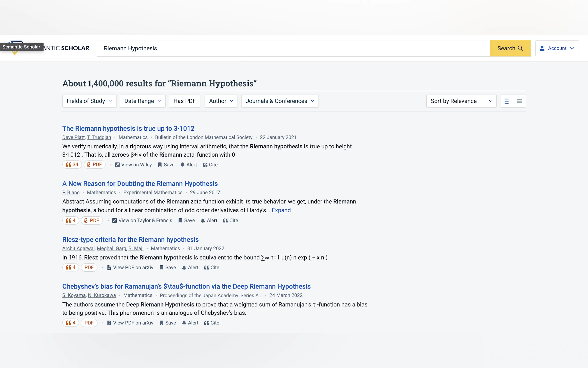Viewport: 588px width, 368px height.
Task: Click the Search magnifier button
Action: (x=510, y=48)
